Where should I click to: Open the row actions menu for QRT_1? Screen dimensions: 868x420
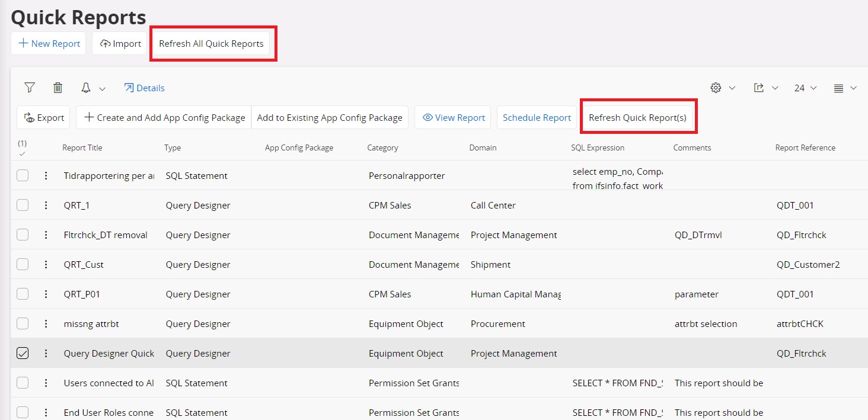pyautogui.click(x=46, y=205)
